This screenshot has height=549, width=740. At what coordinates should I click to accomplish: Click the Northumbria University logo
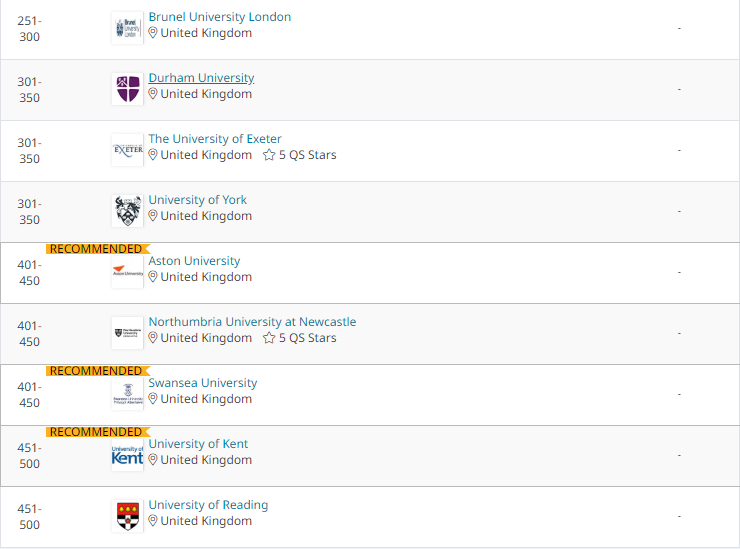click(x=127, y=333)
